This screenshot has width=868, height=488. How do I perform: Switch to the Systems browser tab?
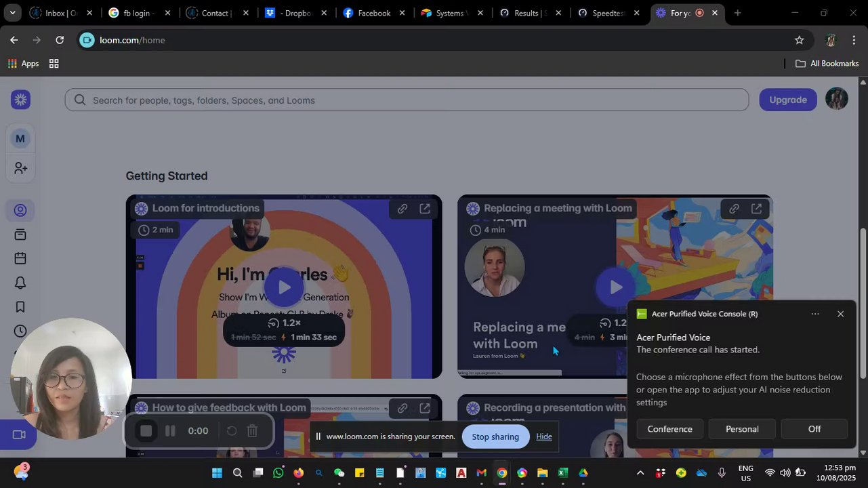pyautogui.click(x=452, y=13)
